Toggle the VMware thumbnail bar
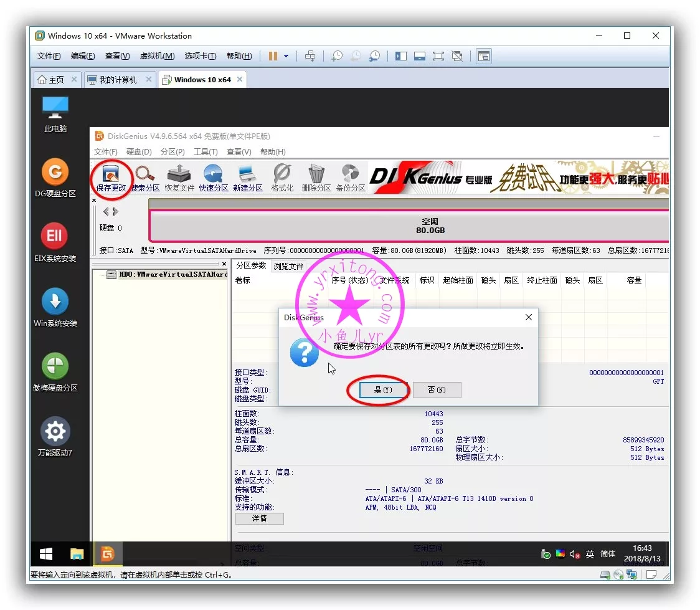700x610 pixels. click(x=420, y=56)
